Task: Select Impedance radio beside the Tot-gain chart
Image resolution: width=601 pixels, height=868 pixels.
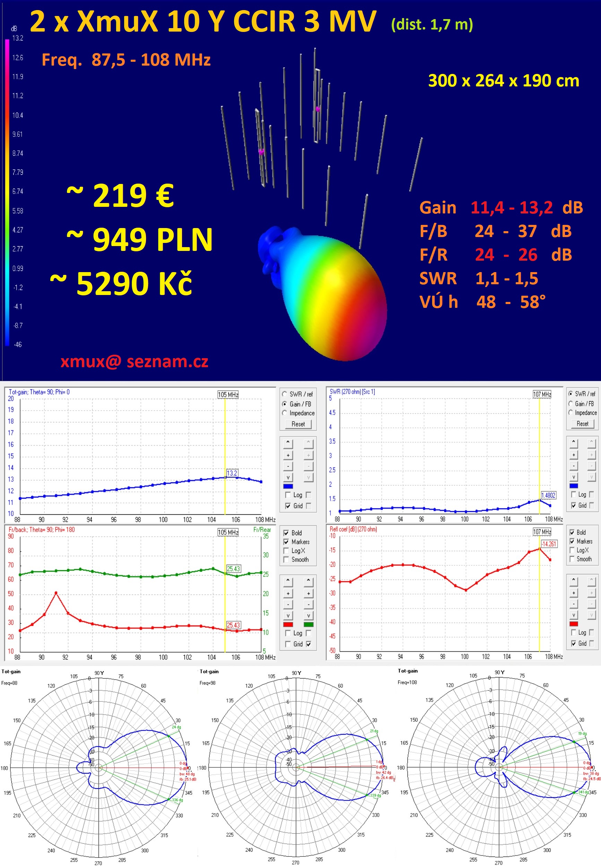Action: (285, 413)
